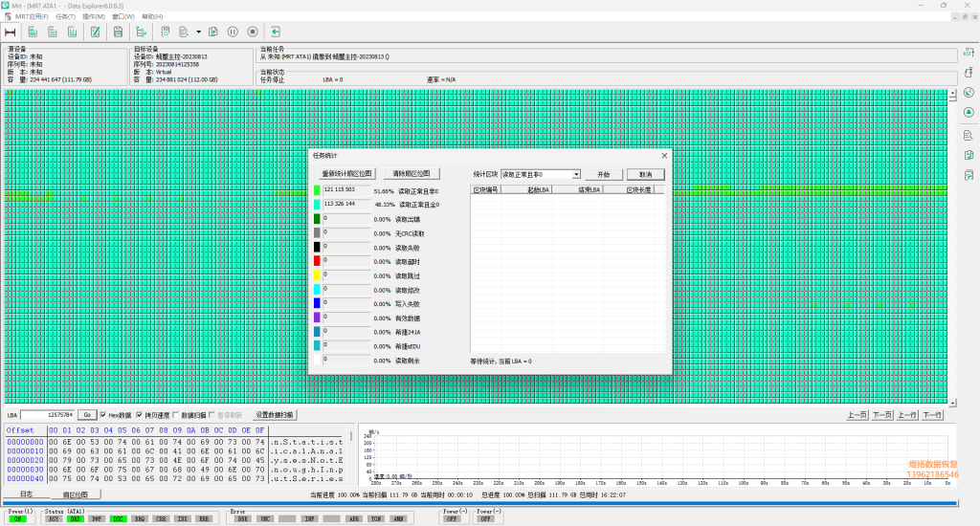Click the red distance-measure icon in the toolbar

point(10,32)
